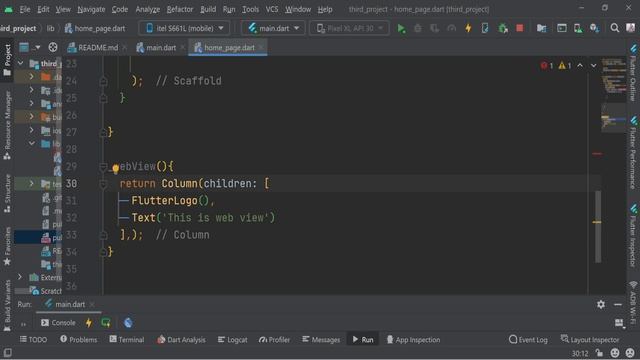Screen dimensions: 640x360
Task: Fold code block at line 29
Action: click(103, 167)
